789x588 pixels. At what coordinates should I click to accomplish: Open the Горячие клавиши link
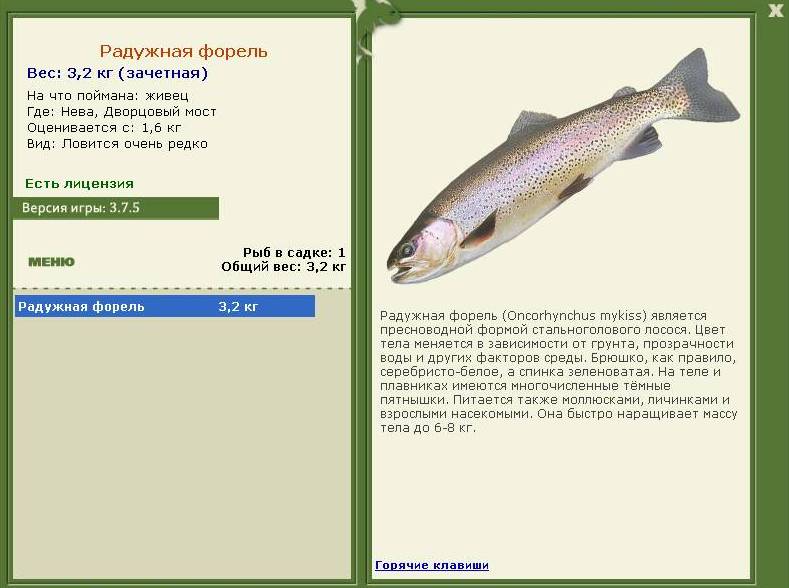click(432, 565)
